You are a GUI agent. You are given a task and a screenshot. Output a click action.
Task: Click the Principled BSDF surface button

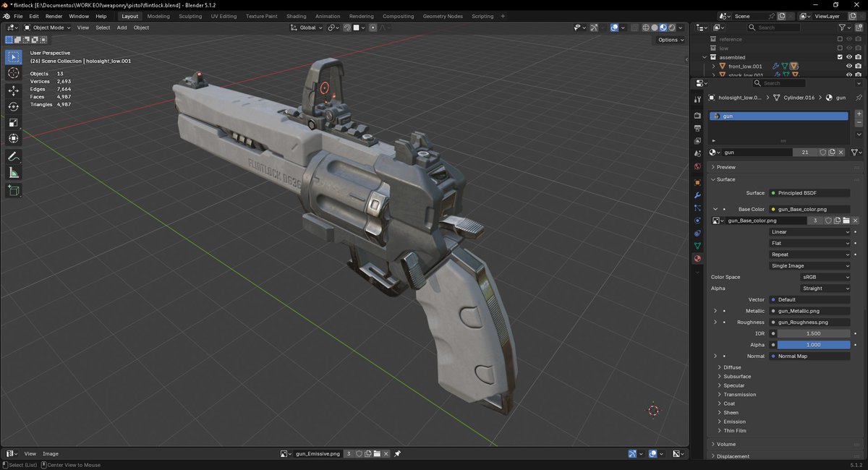tap(809, 193)
